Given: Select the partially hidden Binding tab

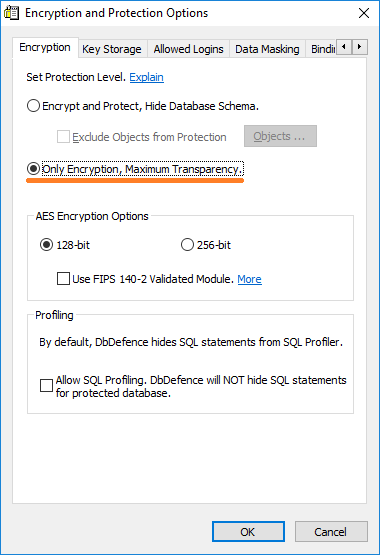Looking at the screenshot, I should coord(322,49).
